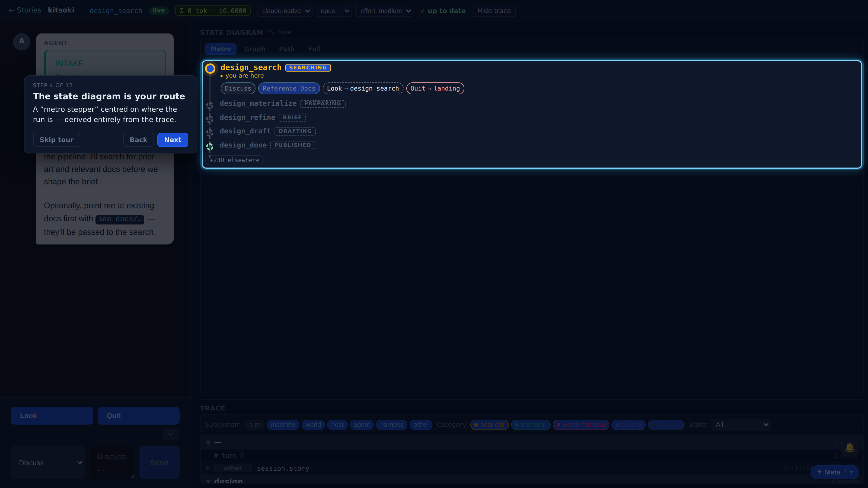Toggle the world subsystem filter
The image size is (868, 488).
click(x=313, y=425)
